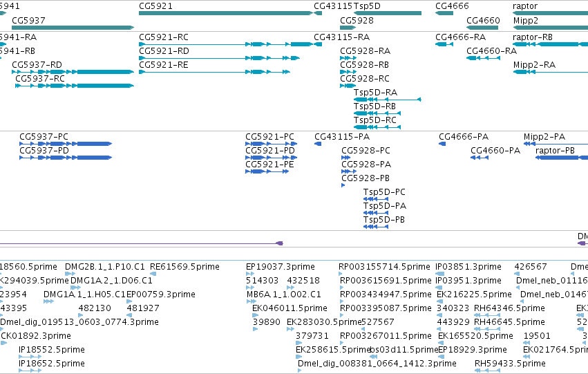The image size is (588, 374).
Task: Select the CG5928 gene label
Action: click(357, 20)
